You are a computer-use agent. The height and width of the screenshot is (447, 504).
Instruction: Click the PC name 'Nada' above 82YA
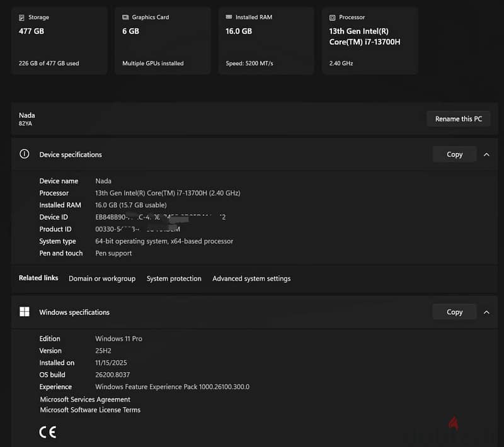tap(27, 115)
